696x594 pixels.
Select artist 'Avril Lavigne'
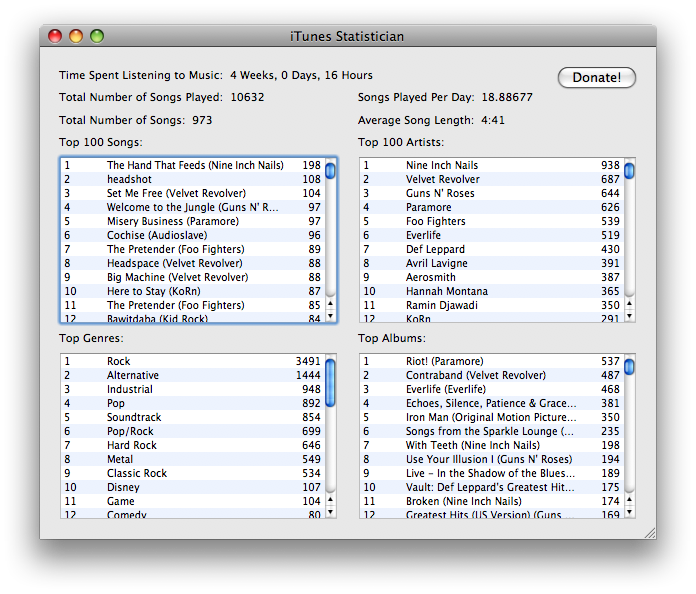click(x=492, y=263)
